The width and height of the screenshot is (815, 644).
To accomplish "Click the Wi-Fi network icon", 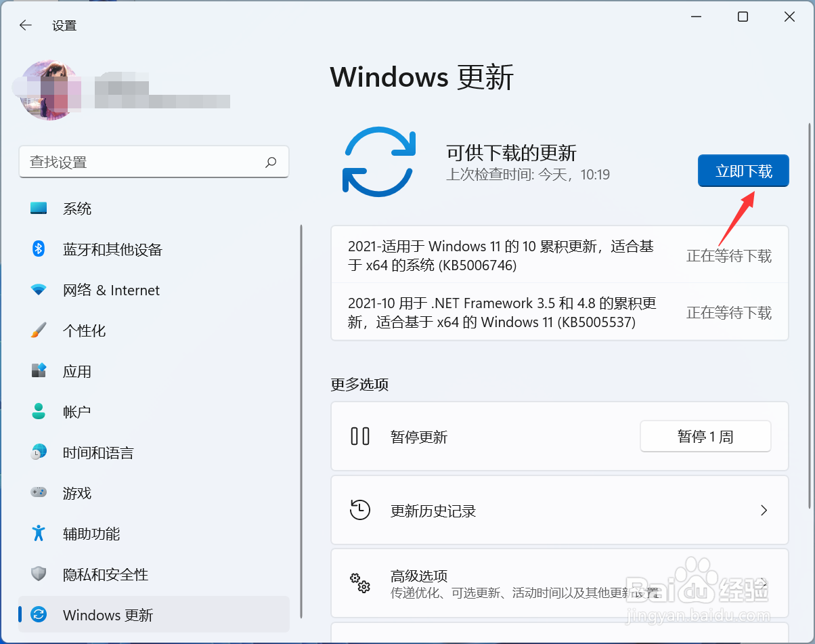I will point(39,290).
